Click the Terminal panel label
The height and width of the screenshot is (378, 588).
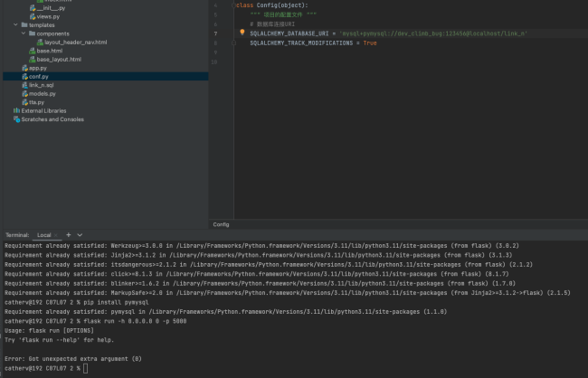[x=17, y=235]
